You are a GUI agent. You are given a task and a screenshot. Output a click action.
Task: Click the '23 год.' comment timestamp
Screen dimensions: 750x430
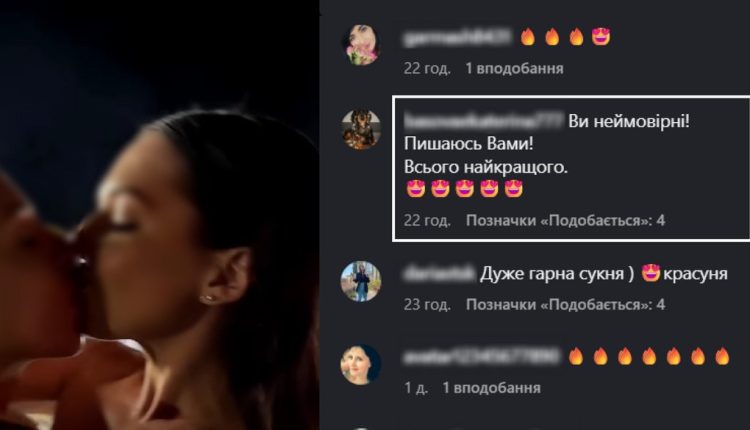click(x=427, y=305)
